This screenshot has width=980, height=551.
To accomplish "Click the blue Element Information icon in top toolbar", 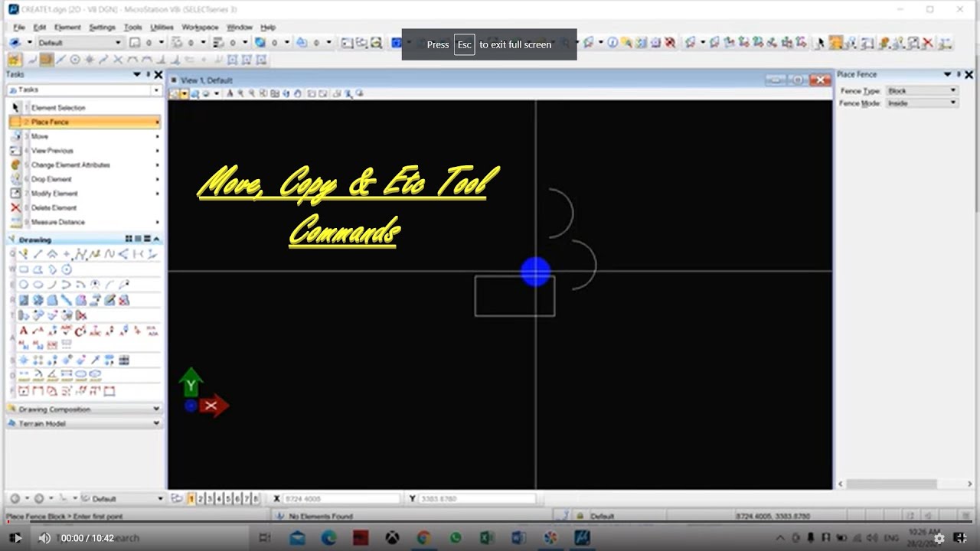I will pyautogui.click(x=612, y=44).
